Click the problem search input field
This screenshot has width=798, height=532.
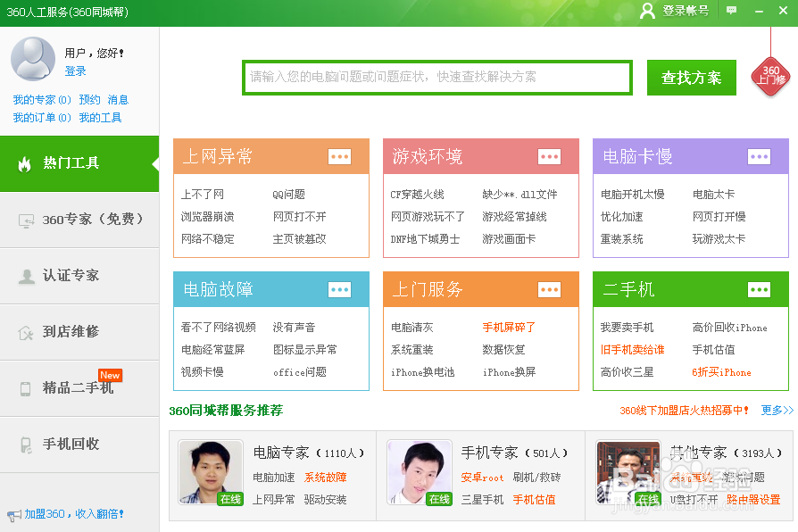[437, 78]
